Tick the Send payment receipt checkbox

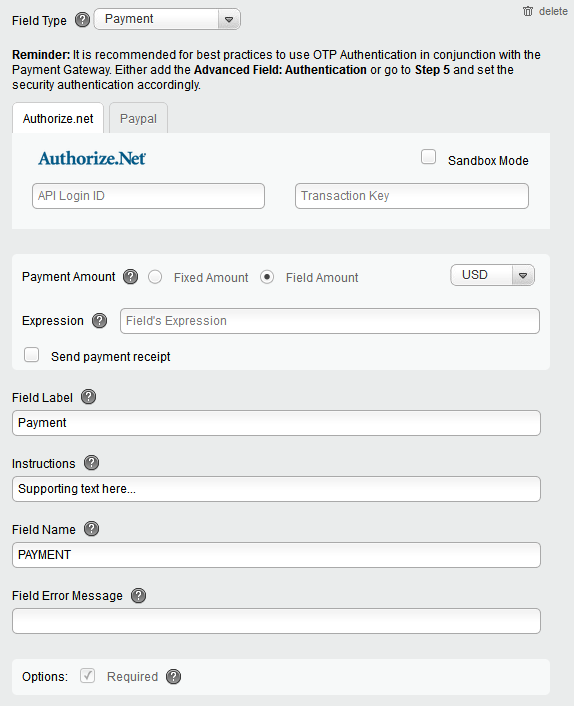point(32,355)
